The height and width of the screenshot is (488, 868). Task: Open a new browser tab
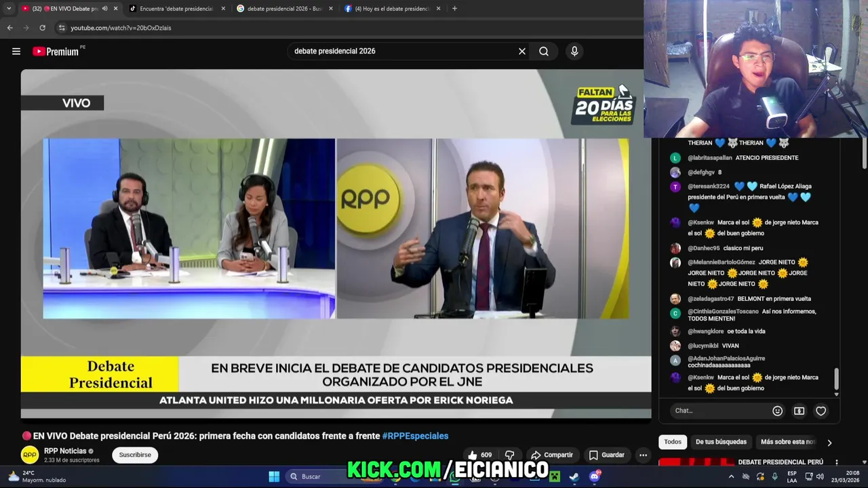coord(454,9)
